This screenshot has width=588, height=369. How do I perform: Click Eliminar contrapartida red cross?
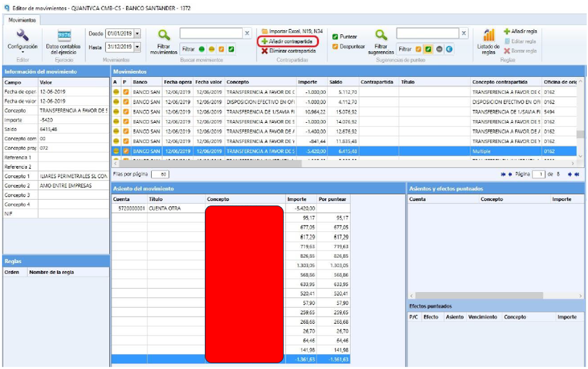click(265, 50)
